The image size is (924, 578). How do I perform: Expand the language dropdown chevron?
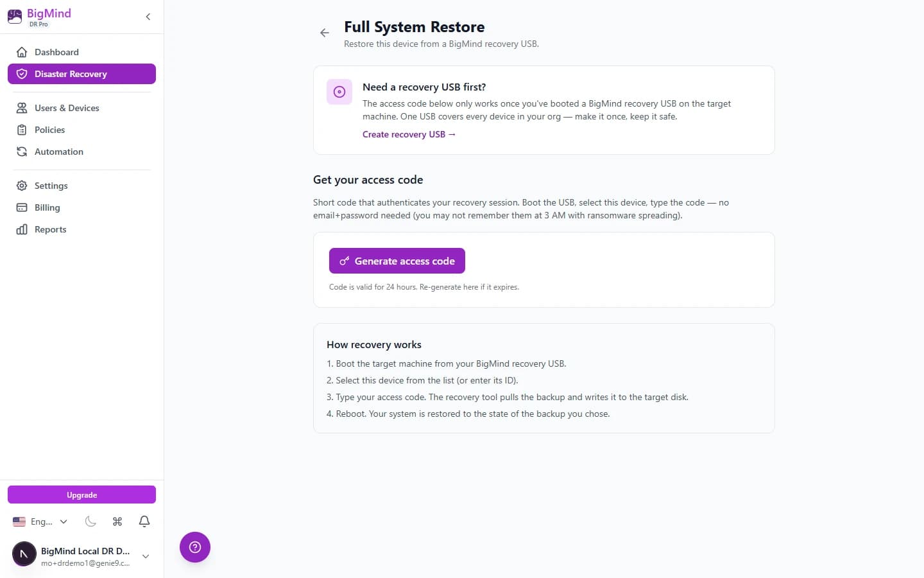64,521
